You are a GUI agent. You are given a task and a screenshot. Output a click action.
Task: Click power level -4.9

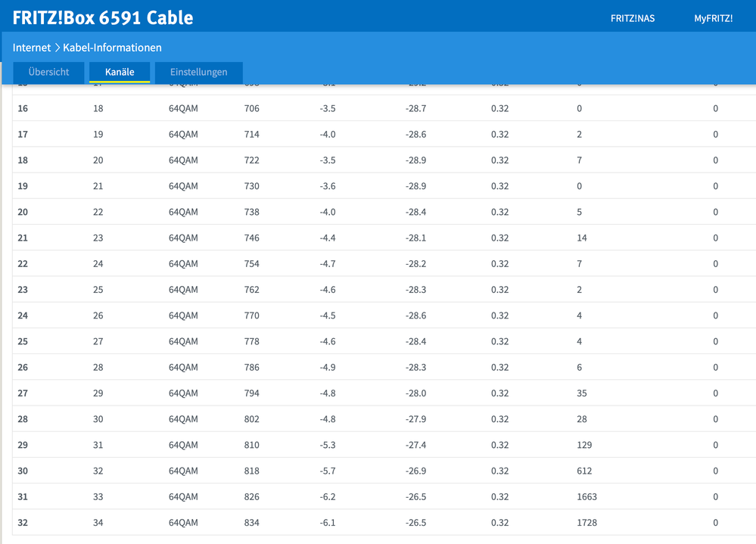point(328,368)
